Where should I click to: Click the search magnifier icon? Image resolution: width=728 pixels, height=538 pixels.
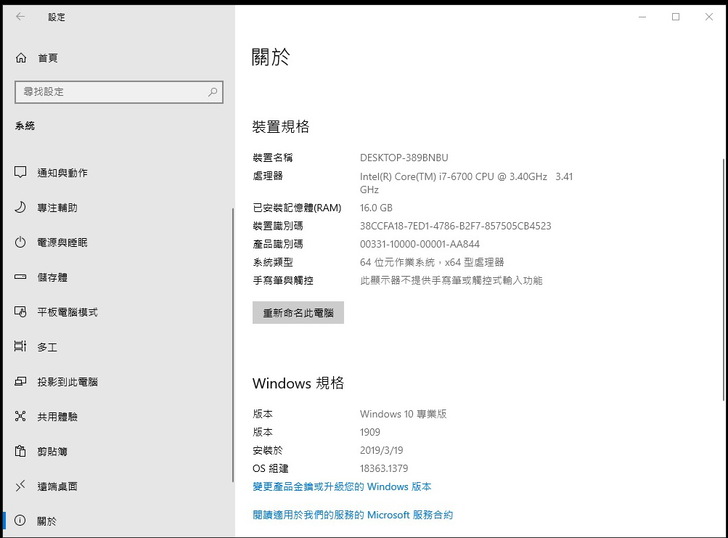(x=213, y=92)
